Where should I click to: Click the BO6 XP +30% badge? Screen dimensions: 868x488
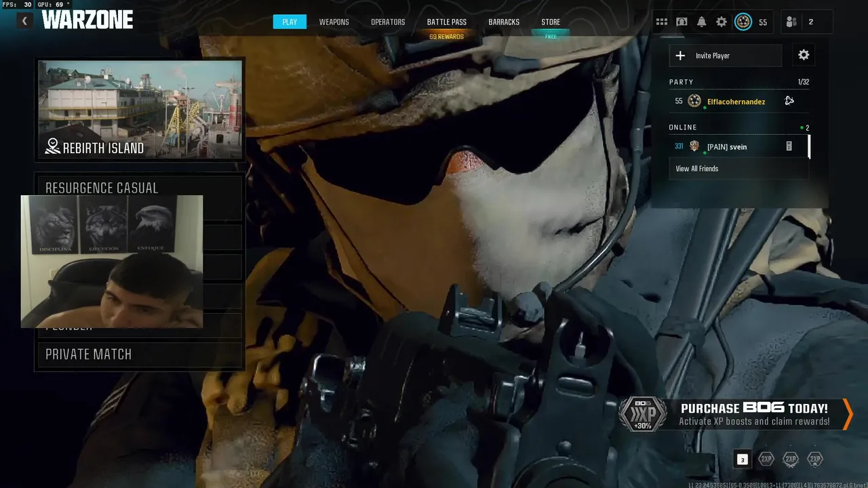(643, 414)
